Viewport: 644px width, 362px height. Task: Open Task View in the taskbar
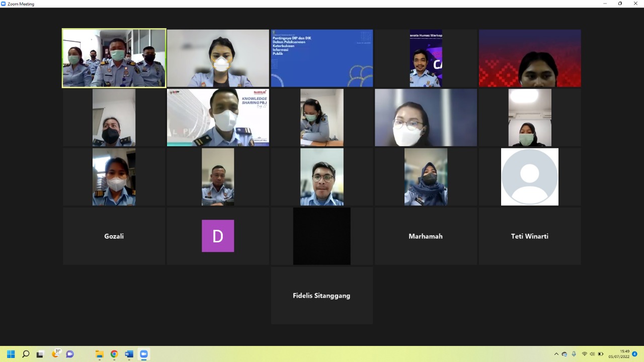click(x=40, y=354)
